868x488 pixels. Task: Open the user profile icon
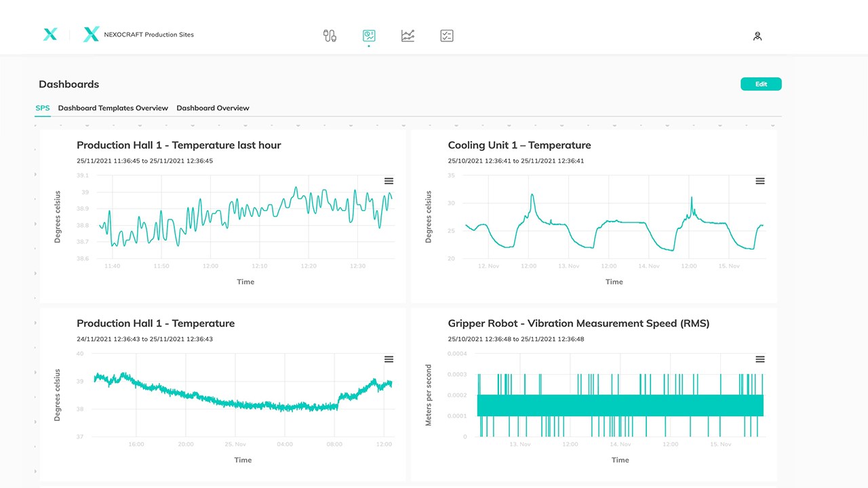[757, 36]
